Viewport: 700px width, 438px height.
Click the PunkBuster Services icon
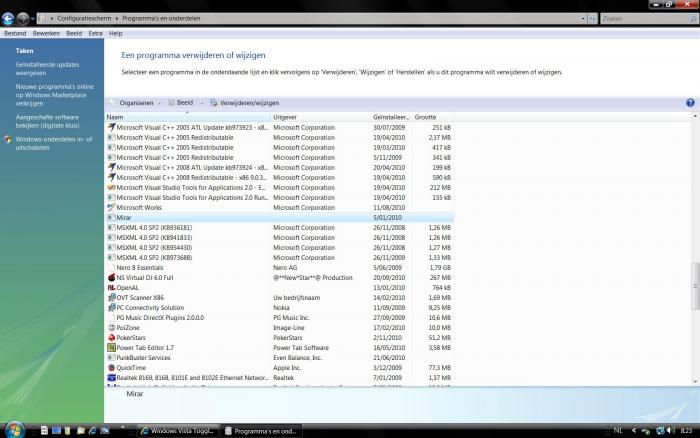point(112,358)
